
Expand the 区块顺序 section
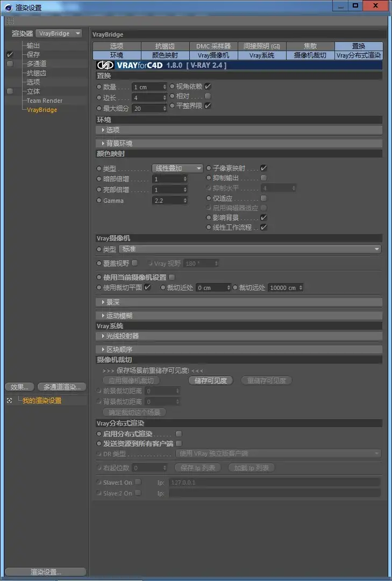point(239,349)
